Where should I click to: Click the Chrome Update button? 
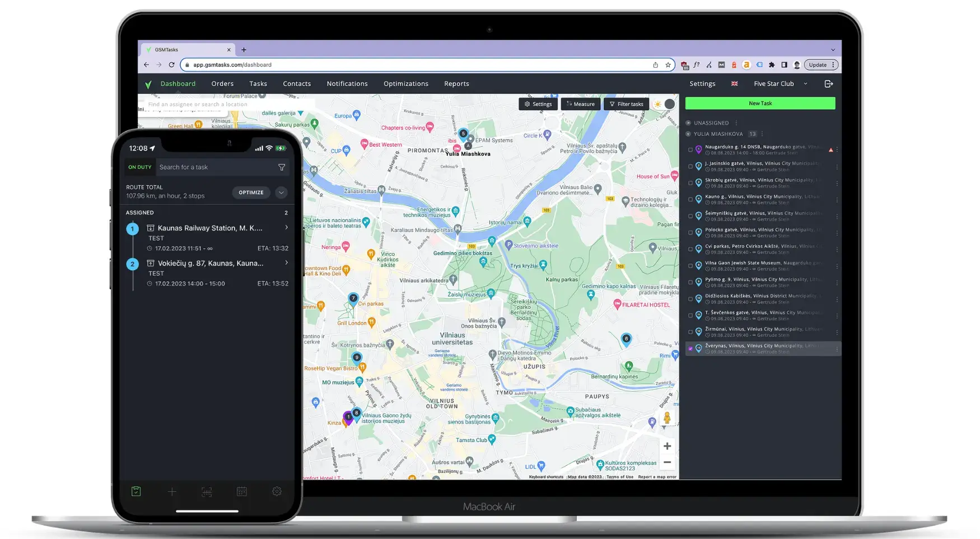pyautogui.click(x=821, y=65)
